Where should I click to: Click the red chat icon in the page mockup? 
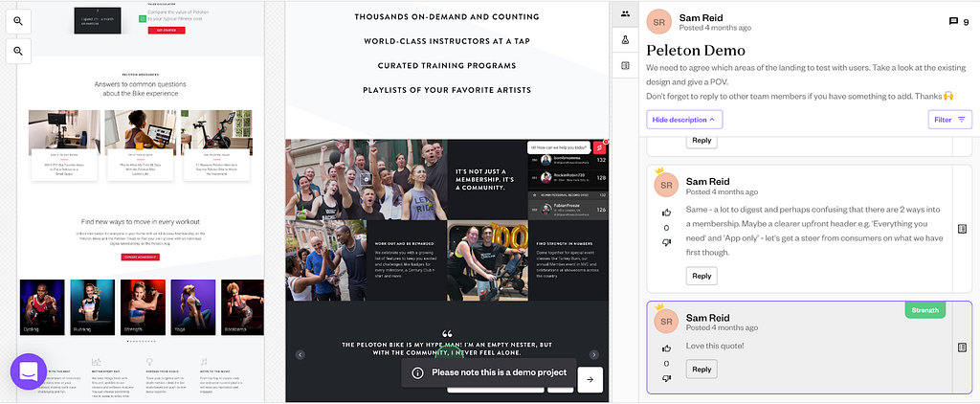click(x=599, y=147)
